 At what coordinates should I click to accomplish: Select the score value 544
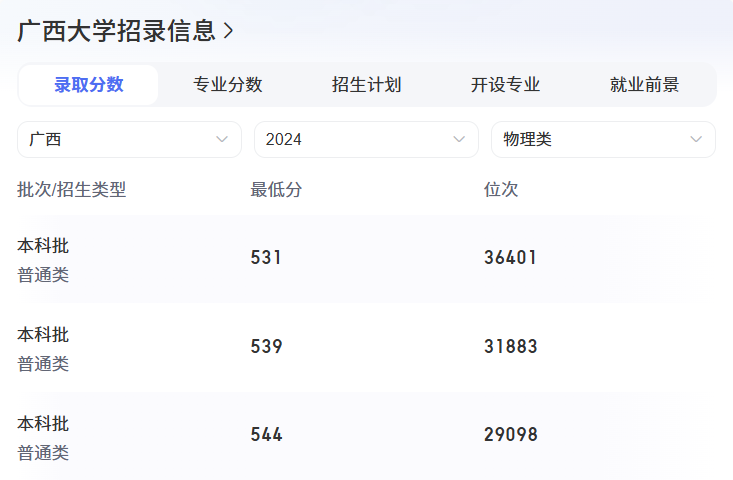(x=266, y=435)
